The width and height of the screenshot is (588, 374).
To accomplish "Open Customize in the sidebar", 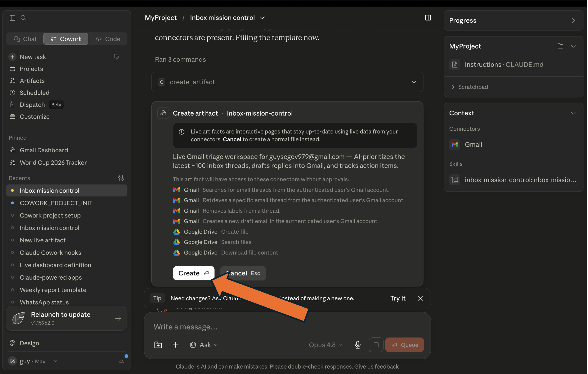I will (x=35, y=117).
